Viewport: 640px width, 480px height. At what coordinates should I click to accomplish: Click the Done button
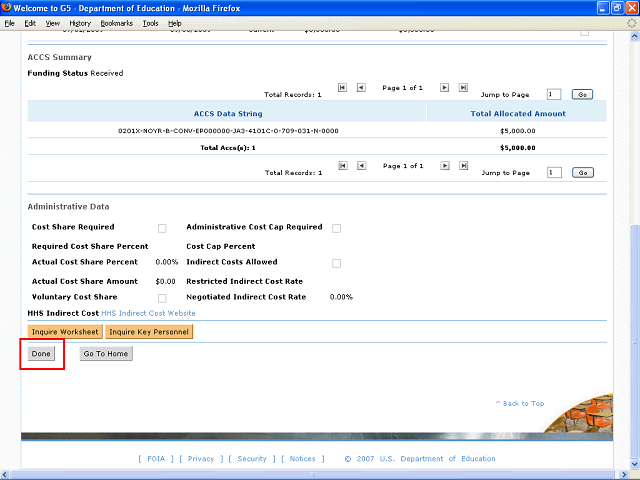[x=41, y=353]
